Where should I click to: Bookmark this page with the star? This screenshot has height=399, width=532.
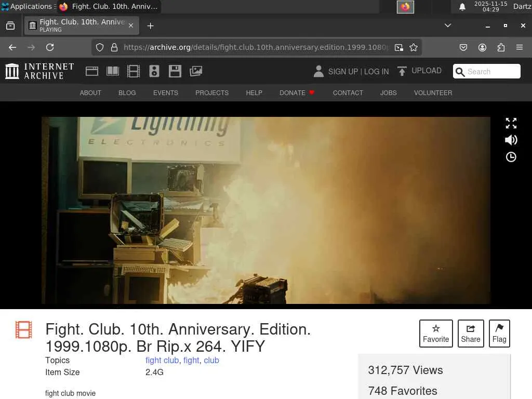pos(413,47)
